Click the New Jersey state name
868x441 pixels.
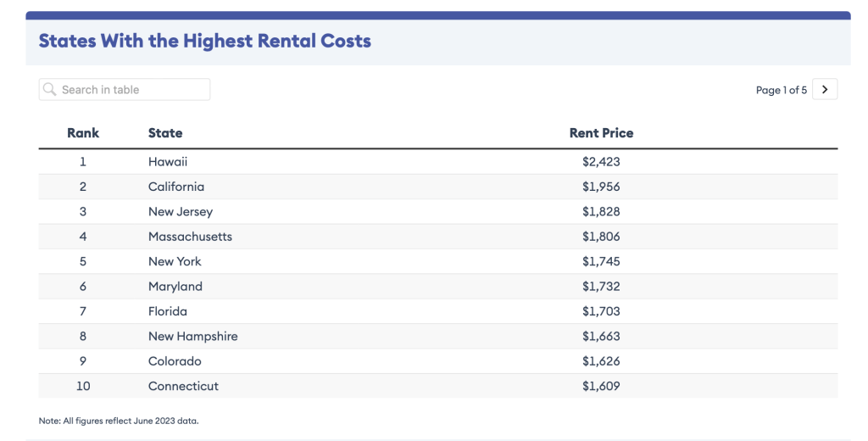click(181, 212)
